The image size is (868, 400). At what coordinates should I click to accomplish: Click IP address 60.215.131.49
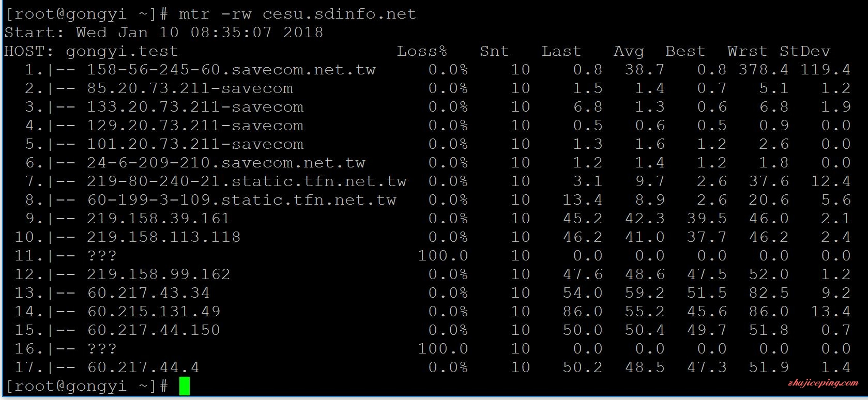(154, 312)
